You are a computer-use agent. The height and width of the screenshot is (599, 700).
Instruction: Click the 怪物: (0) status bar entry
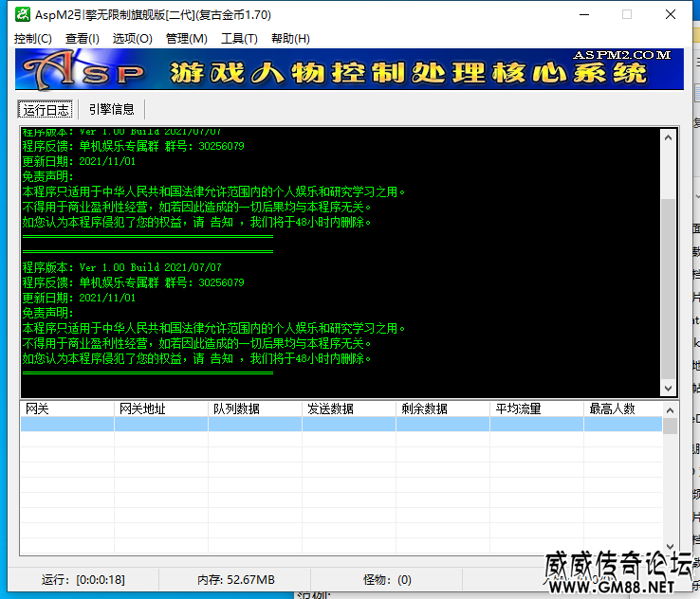tap(387, 580)
